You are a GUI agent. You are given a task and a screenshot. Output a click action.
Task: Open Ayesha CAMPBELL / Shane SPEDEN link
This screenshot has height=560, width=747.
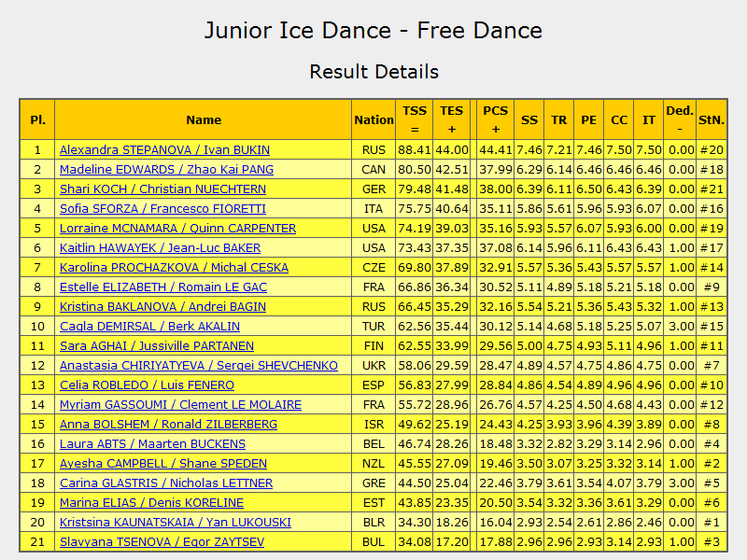tap(162, 463)
